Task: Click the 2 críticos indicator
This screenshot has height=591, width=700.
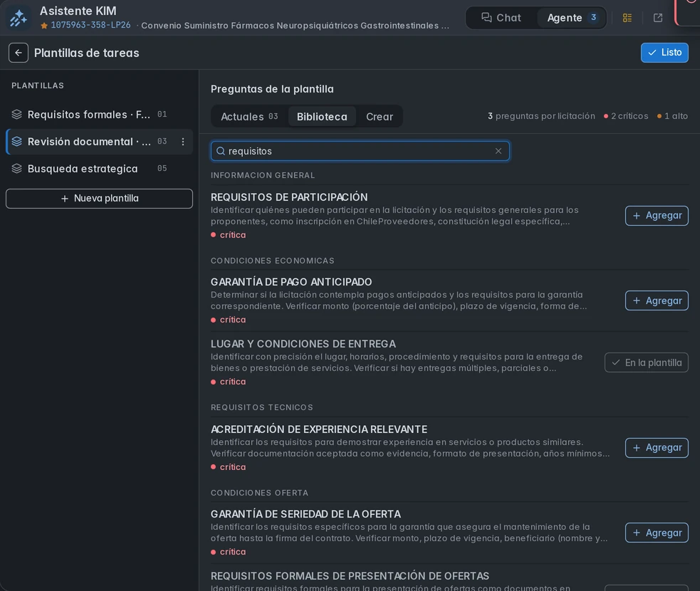Action: pyautogui.click(x=626, y=116)
